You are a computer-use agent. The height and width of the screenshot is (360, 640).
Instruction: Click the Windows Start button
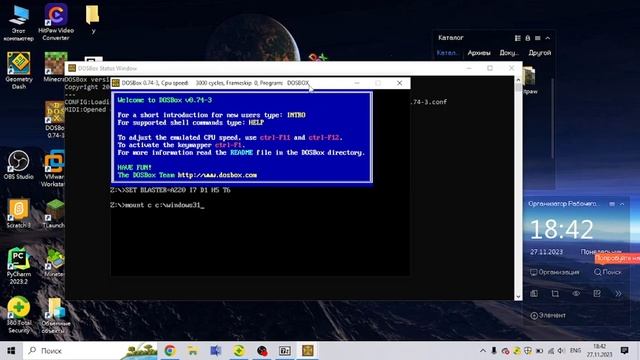point(11,351)
